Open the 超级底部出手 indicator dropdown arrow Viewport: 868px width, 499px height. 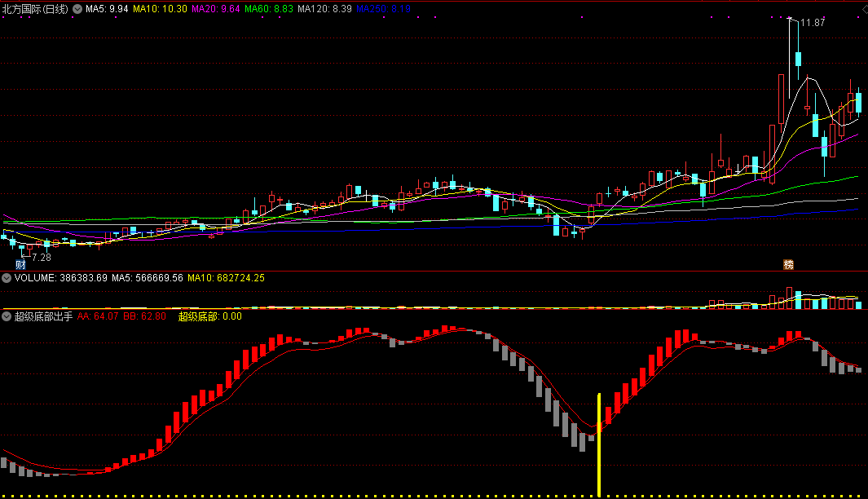7,317
